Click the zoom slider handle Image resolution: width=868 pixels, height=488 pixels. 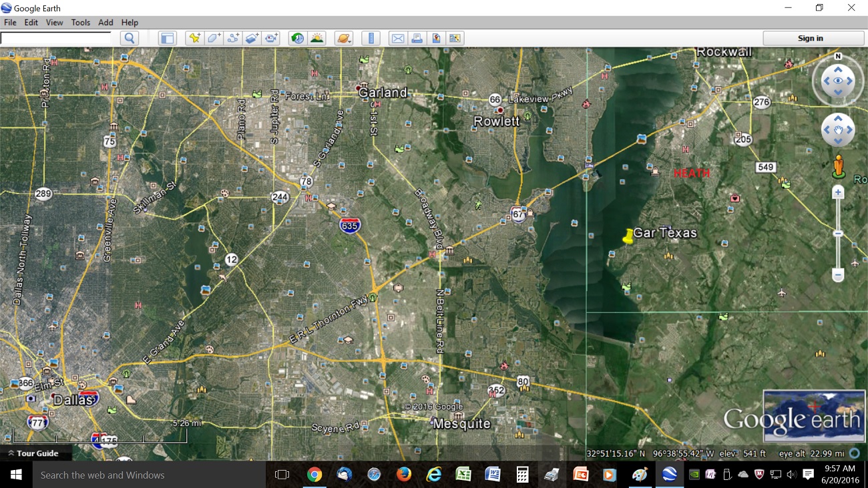pyautogui.click(x=838, y=234)
